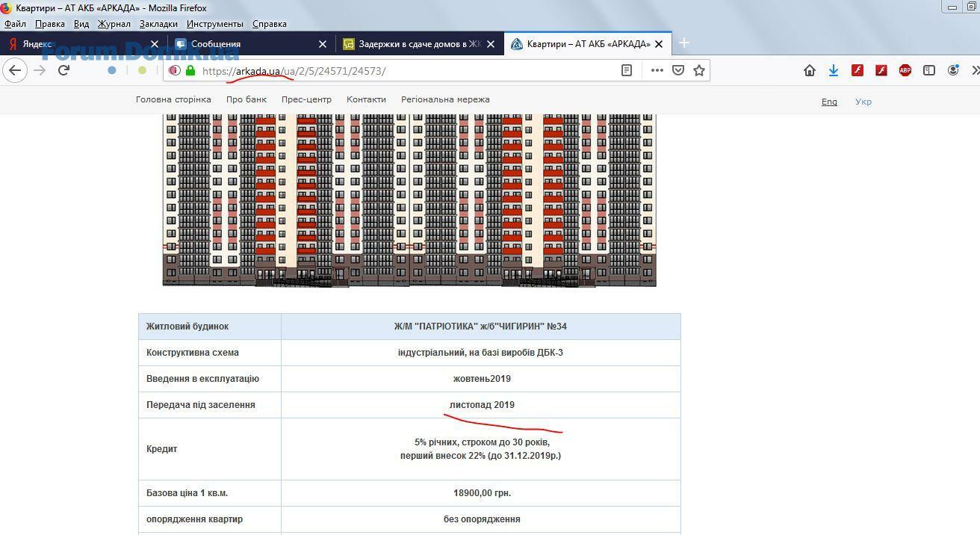Close the Задержки в сдаче домов tab
Viewport: 980px width, 535px height.
[x=491, y=44]
